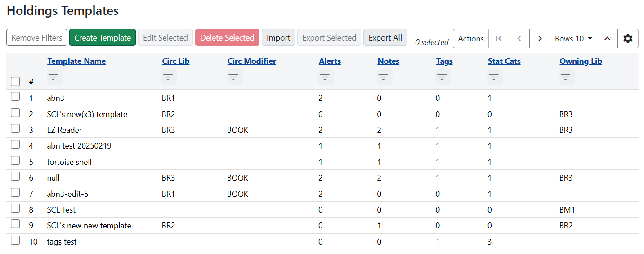Image resolution: width=644 pixels, height=254 pixels.
Task: Tick the select-all rows header checkbox
Action: tap(15, 82)
